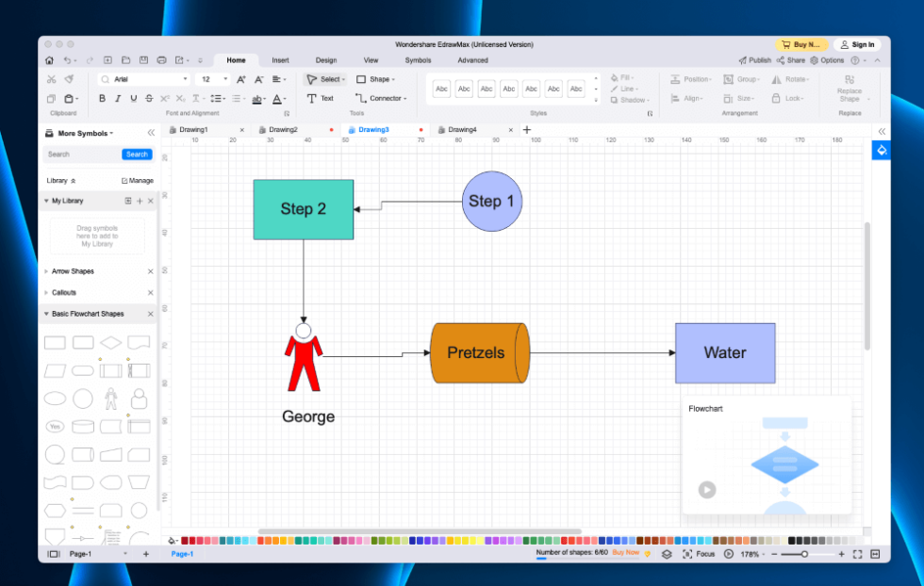Click the symbol Search input field

point(81,155)
